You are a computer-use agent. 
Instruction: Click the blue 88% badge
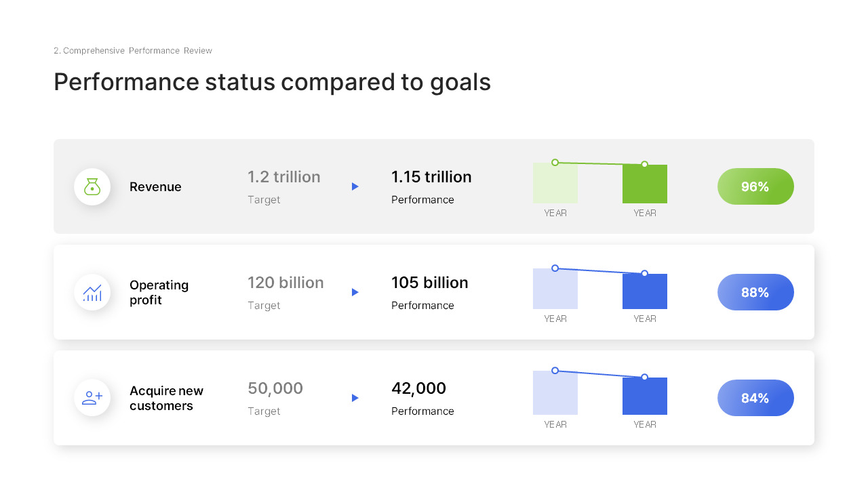[x=755, y=292]
